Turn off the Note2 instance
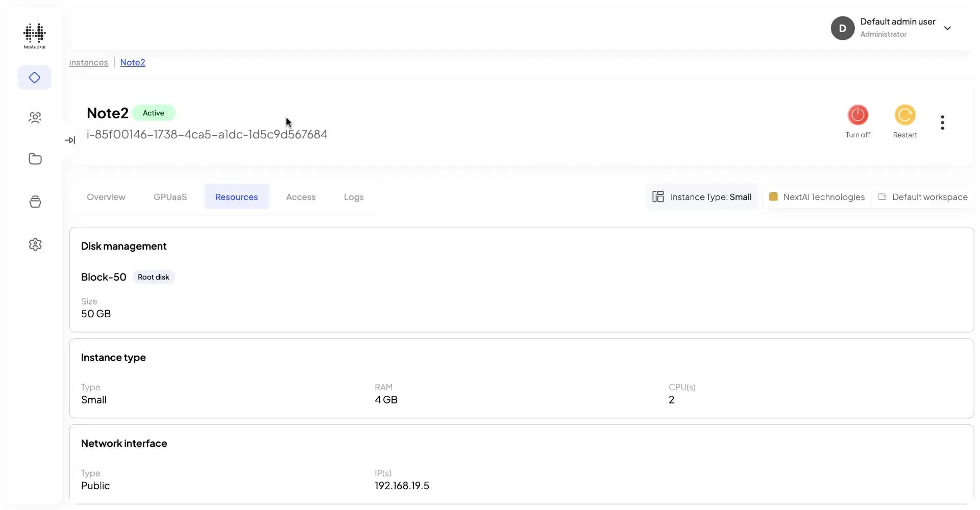 858,115
